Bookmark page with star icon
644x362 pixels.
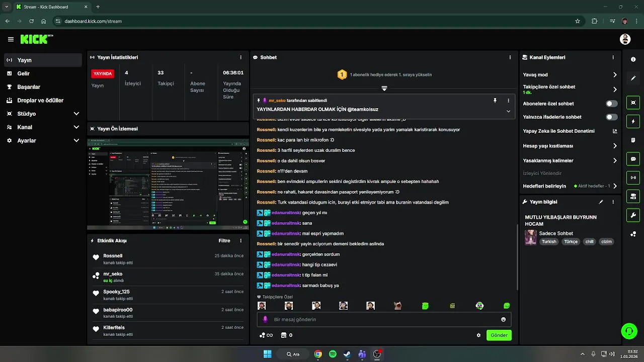click(x=578, y=21)
